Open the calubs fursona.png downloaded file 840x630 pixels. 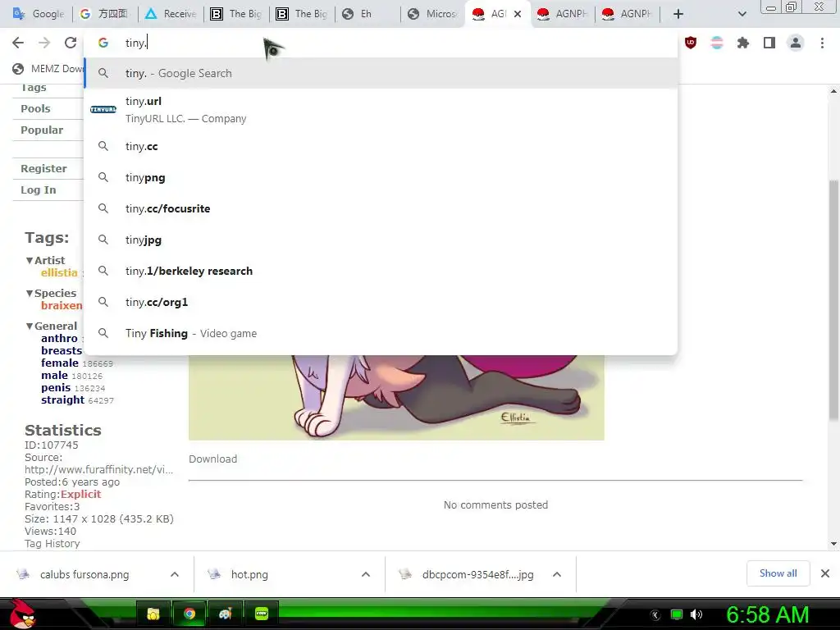point(84,574)
